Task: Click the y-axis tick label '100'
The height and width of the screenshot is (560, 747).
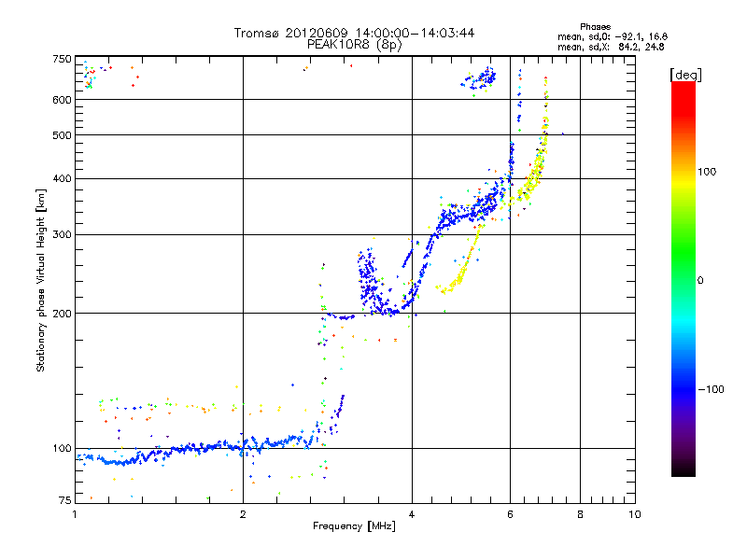Action: (63, 449)
